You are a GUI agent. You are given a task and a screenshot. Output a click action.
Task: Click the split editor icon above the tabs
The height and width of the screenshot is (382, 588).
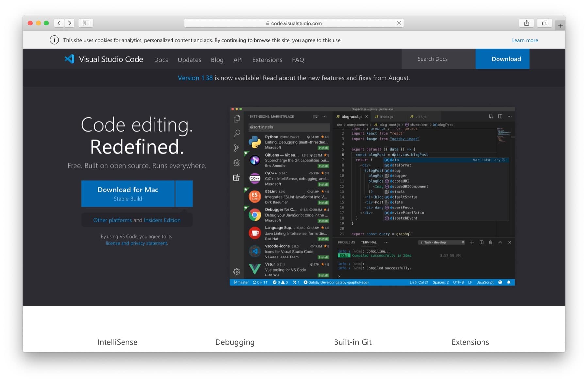coord(499,116)
